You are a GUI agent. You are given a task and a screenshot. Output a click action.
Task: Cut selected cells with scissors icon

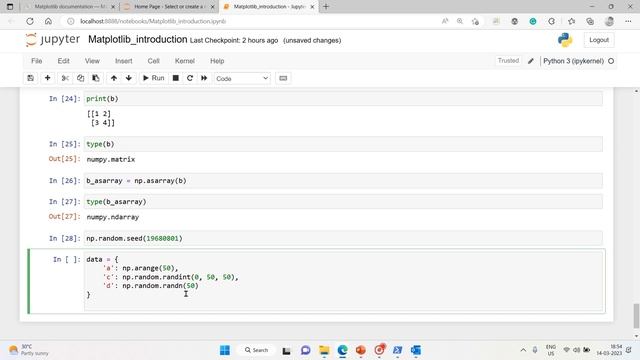tap(65, 78)
